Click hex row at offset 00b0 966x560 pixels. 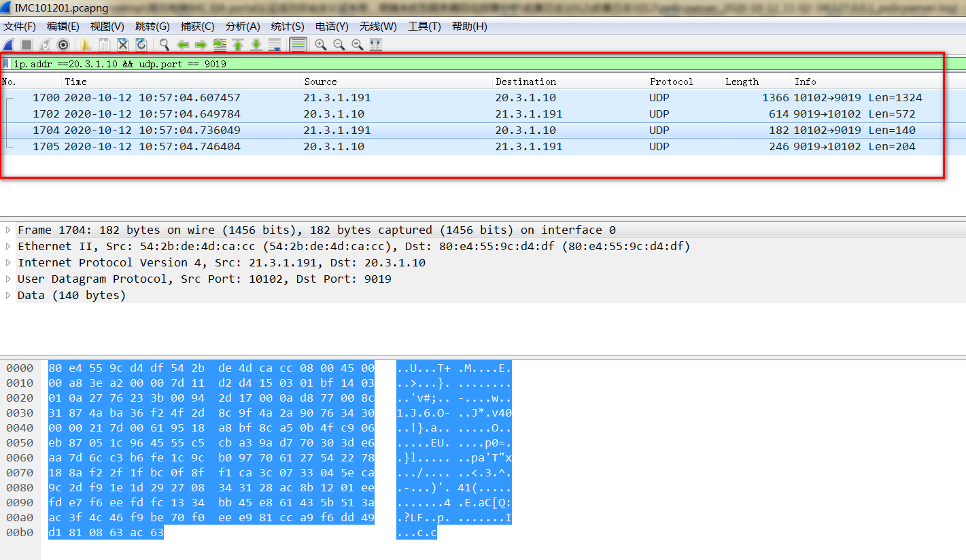106,533
